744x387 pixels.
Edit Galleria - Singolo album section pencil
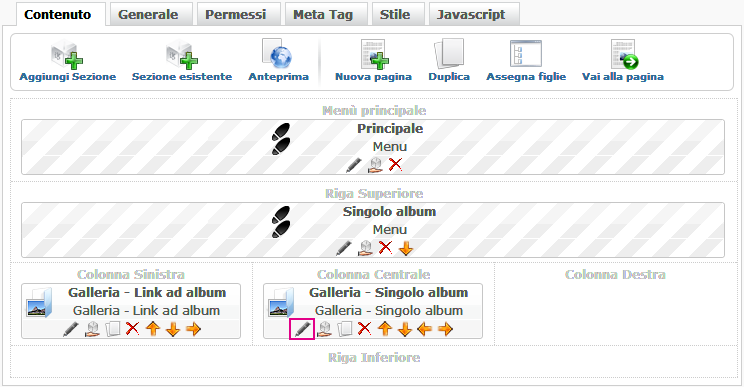pos(302,329)
